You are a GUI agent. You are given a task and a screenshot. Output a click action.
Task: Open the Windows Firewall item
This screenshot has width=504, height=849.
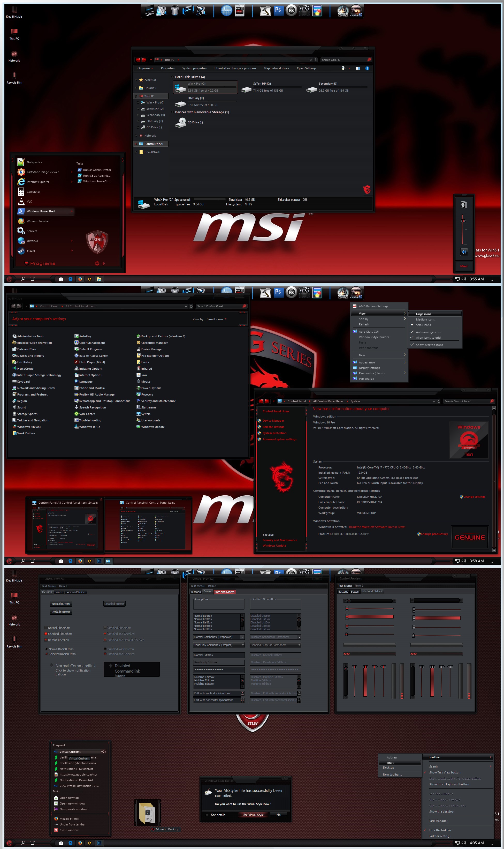pyautogui.click(x=26, y=427)
